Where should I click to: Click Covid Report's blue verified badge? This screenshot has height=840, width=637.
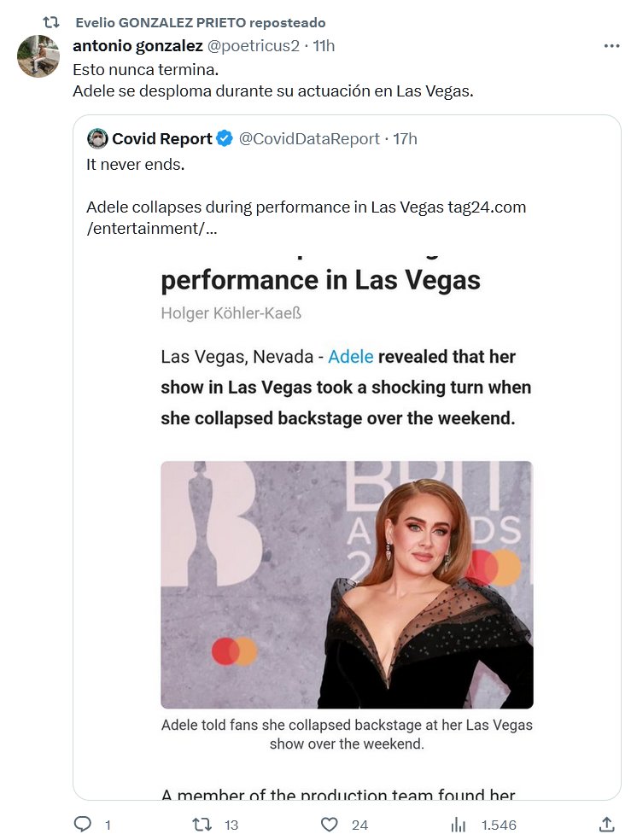pos(225,138)
